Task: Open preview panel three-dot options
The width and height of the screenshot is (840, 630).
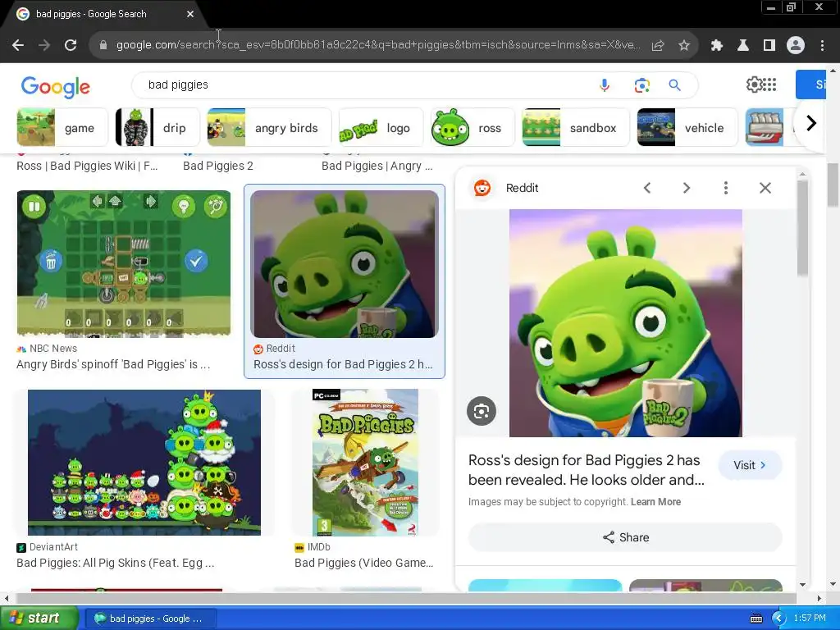Action: pyautogui.click(x=726, y=188)
